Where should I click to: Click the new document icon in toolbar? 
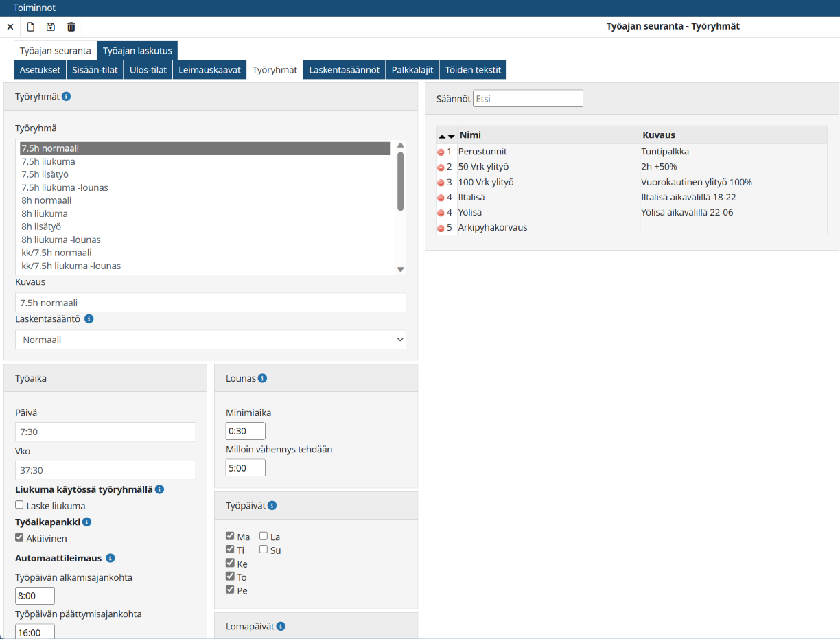coord(30,27)
